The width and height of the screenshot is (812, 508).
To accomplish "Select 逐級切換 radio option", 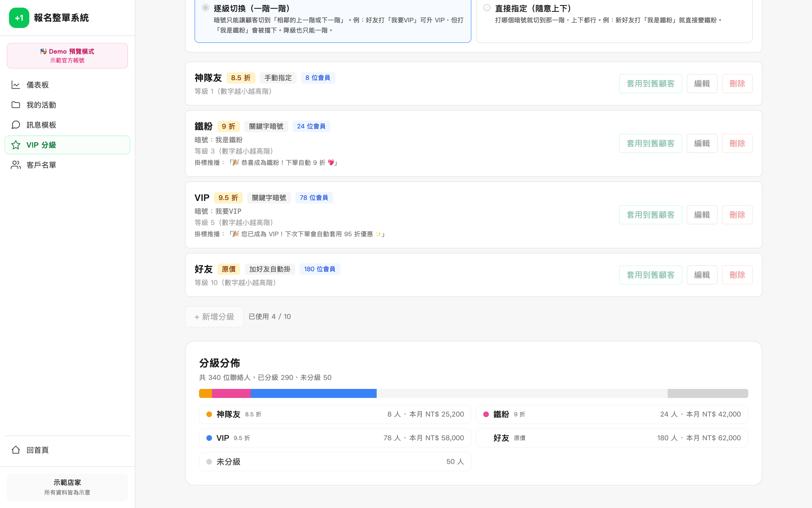I will [x=205, y=8].
